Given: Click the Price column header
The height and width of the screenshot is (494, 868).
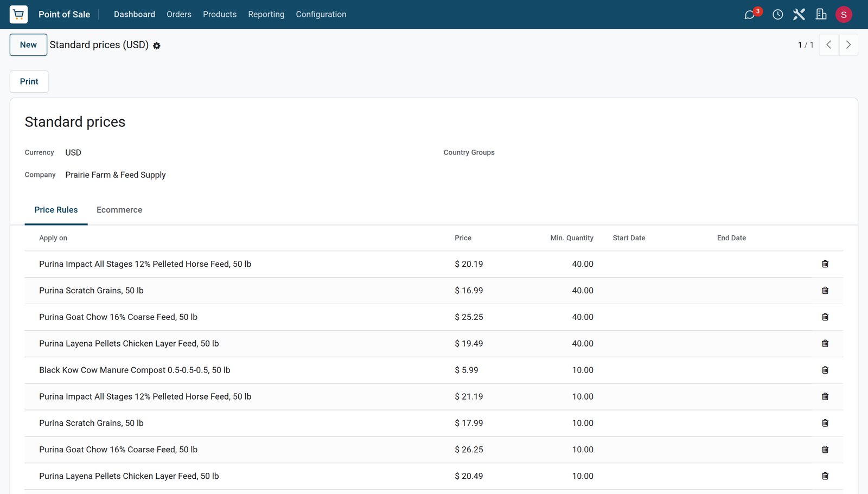Looking at the screenshot, I should pyautogui.click(x=463, y=239).
